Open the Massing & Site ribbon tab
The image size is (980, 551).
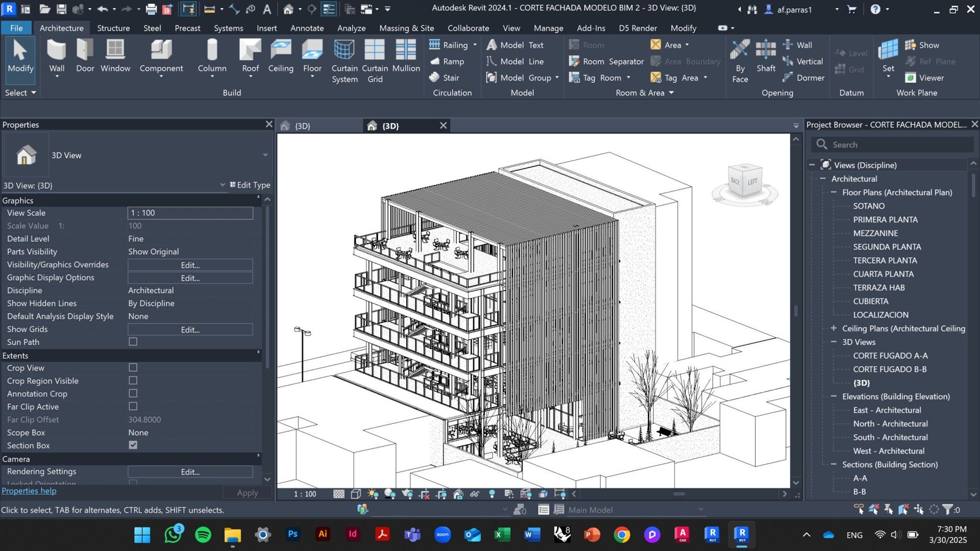click(406, 28)
